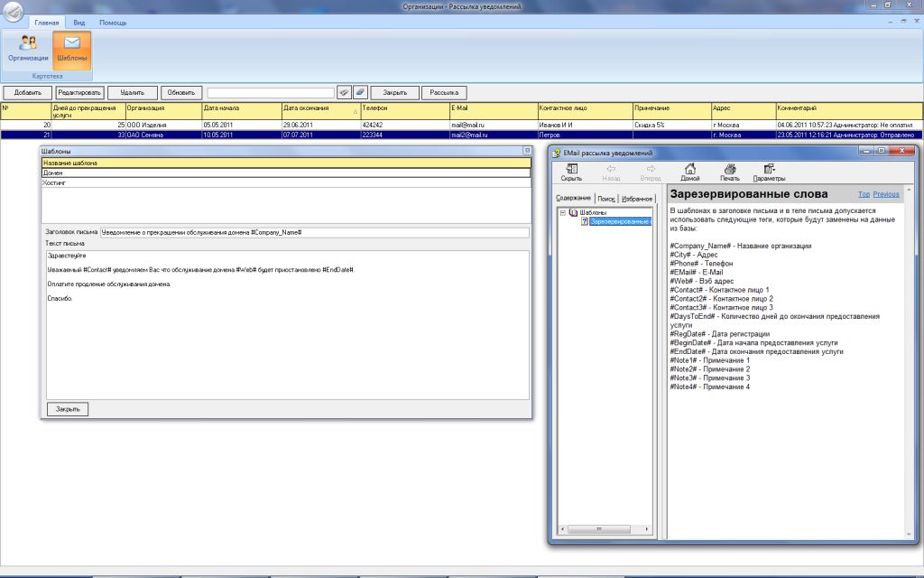Sort by the Организация column header
924x578 pixels.
coord(164,111)
